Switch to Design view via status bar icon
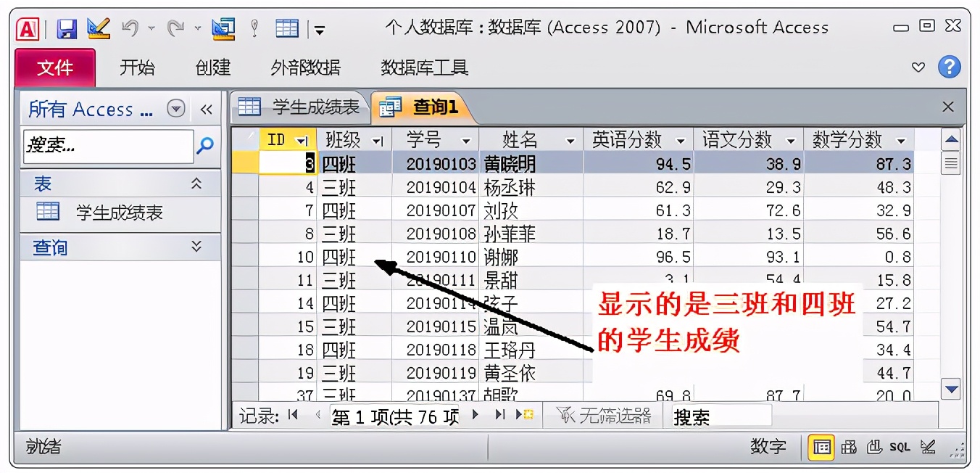Viewport: 980px width, 473px height. coord(928,448)
